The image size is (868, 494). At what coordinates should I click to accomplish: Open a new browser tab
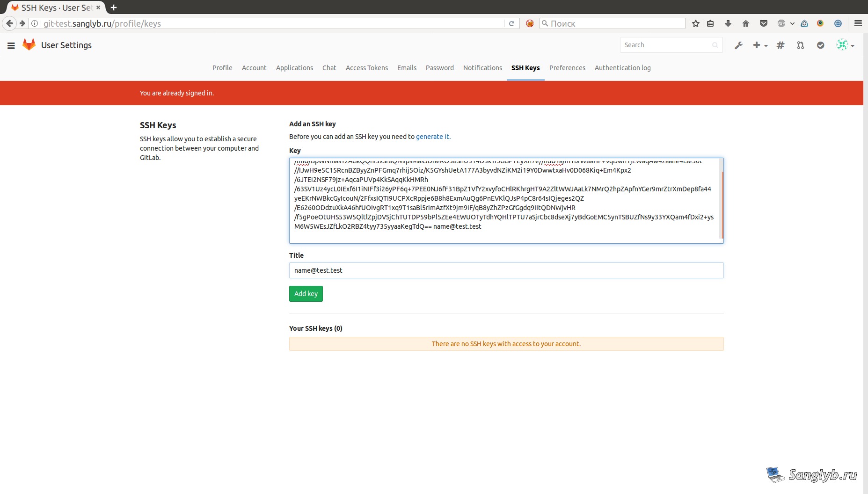[114, 7]
